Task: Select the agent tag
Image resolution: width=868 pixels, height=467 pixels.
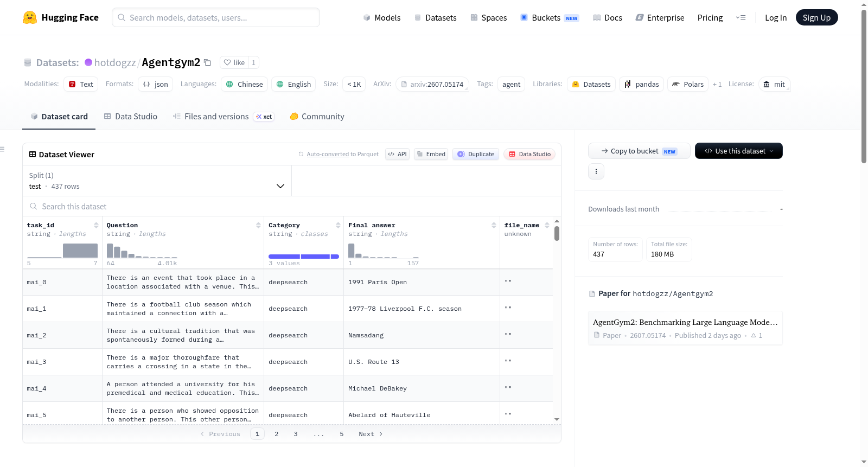Action: (x=511, y=84)
